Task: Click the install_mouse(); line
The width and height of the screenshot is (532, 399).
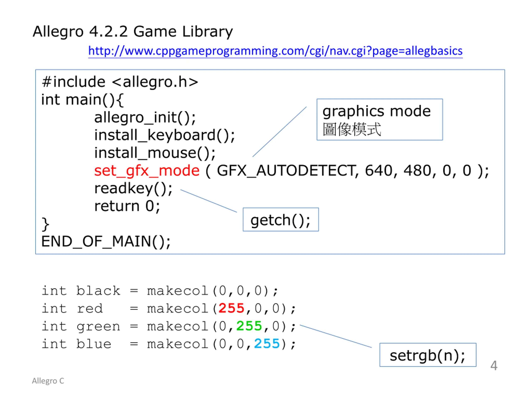Action: tap(155, 153)
